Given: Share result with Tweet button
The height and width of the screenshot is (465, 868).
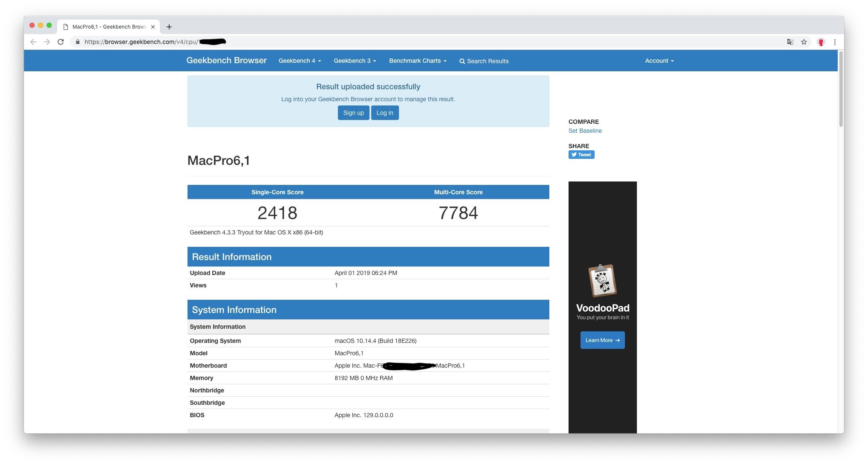Looking at the screenshot, I should pyautogui.click(x=581, y=155).
